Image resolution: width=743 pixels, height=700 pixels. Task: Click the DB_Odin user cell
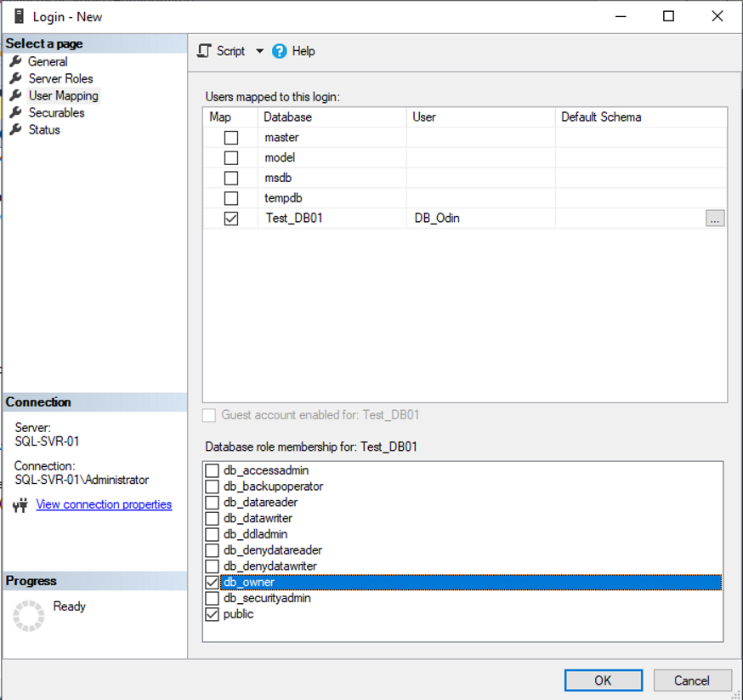pos(481,218)
